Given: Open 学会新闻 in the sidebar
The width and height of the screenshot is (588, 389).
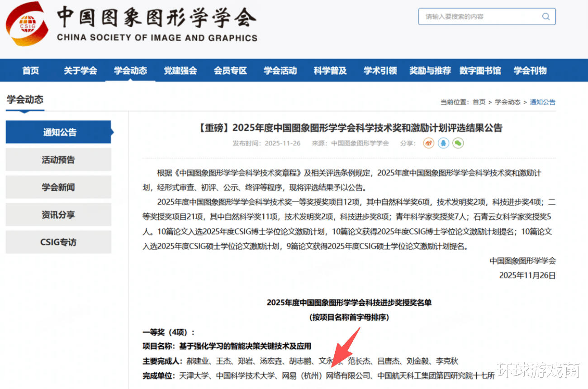Looking at the screenshot, I should (x=58, y=187).
